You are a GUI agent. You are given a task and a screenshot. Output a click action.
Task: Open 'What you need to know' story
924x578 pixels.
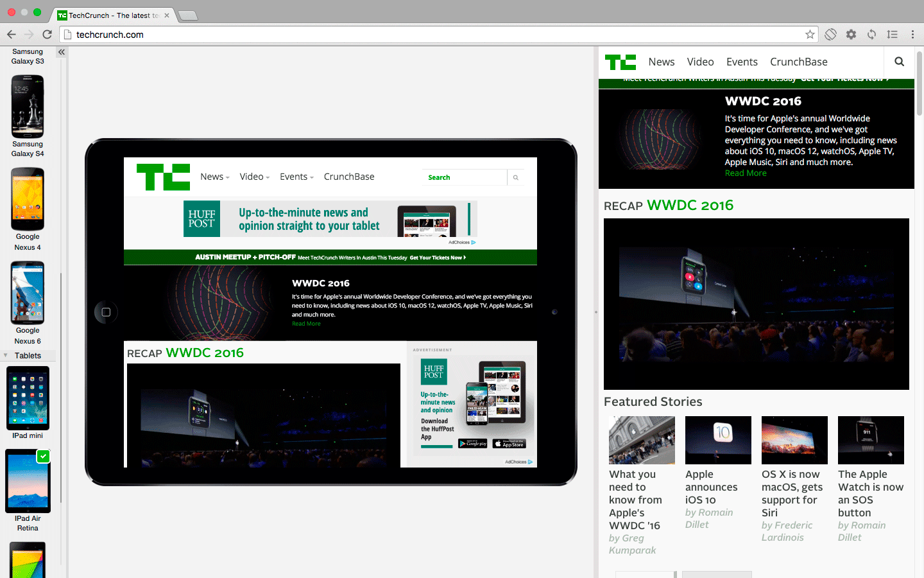click(635, 500)
